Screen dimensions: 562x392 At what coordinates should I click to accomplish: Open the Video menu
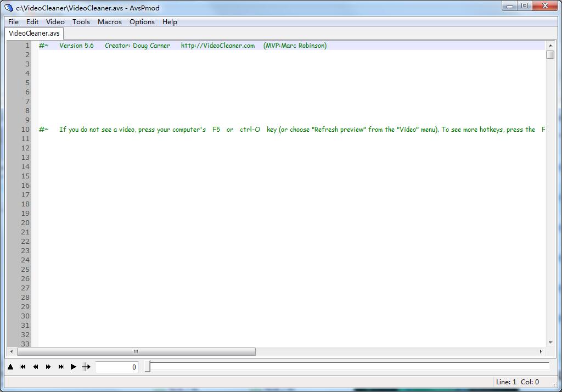55,22
